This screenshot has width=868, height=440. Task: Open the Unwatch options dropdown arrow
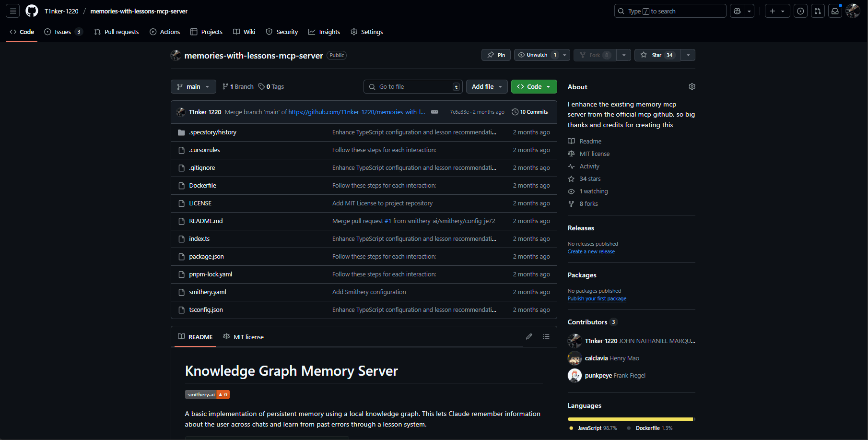tap(564, 55)
